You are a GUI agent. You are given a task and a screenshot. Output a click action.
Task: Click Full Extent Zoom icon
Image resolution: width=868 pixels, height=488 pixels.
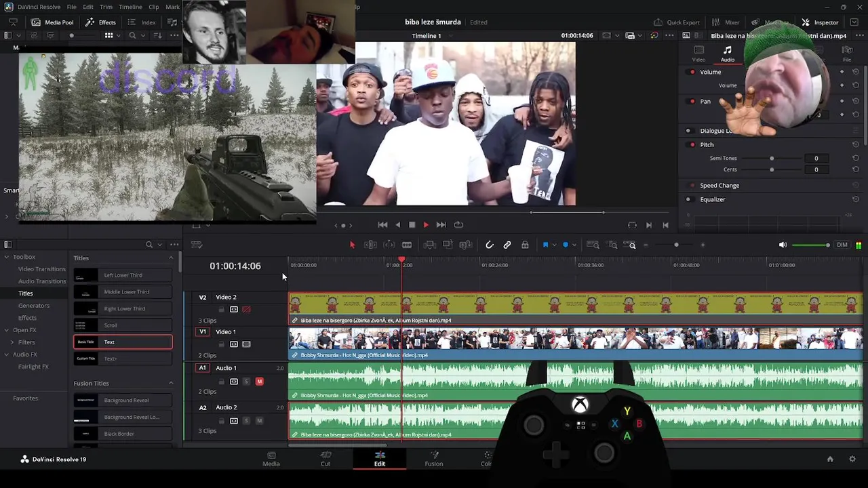click(x=593, y=245)
